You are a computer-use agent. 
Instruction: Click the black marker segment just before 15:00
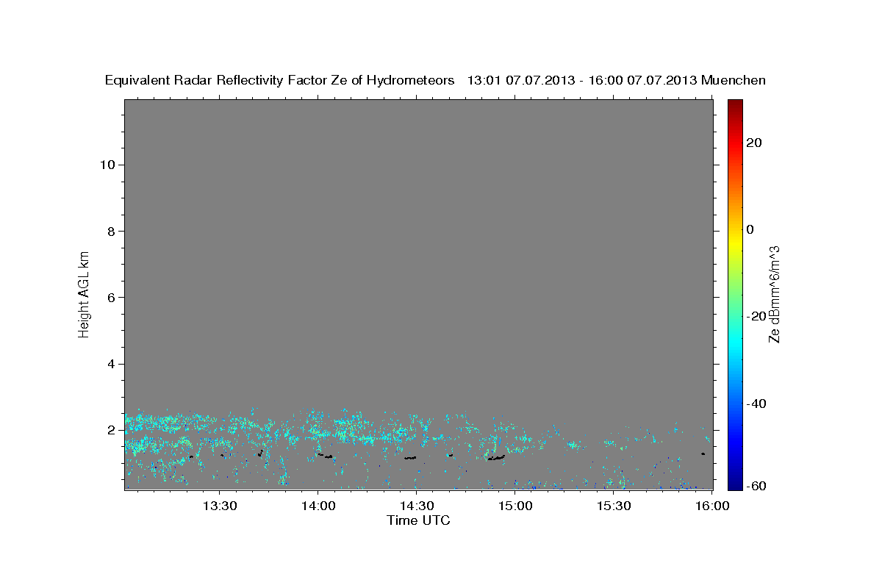click(x=496, y=457)
